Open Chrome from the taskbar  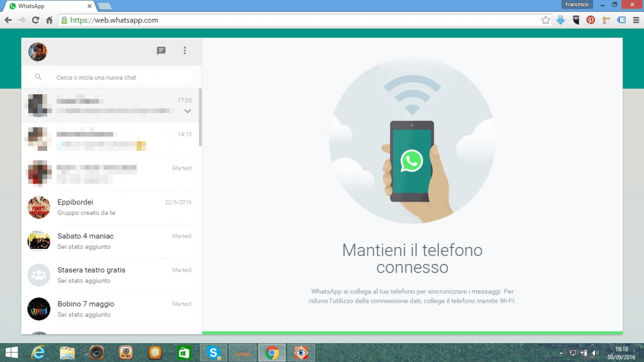(x=272, y=352)
